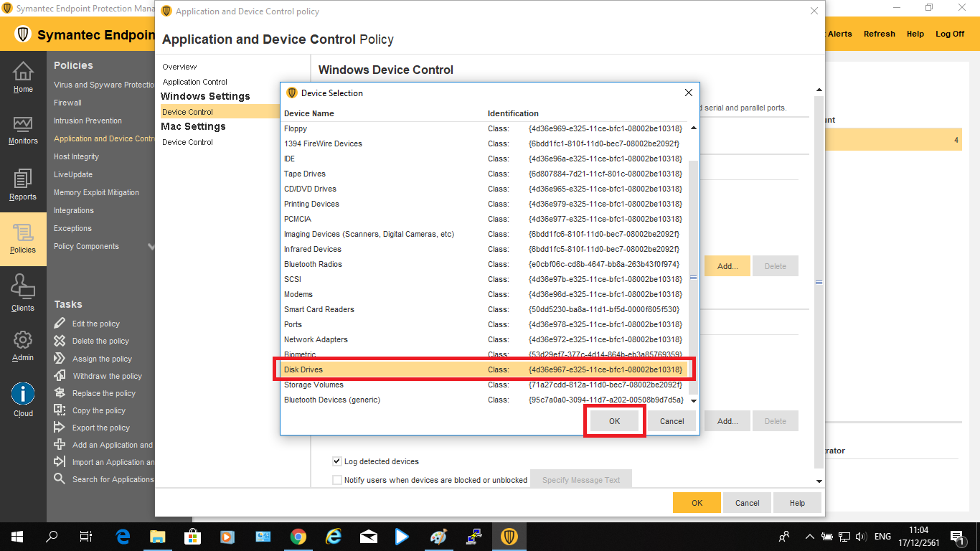980x551 pixels.
Task: Uncheck Log detected devices checkbox
Action: (x=337, y=461)
